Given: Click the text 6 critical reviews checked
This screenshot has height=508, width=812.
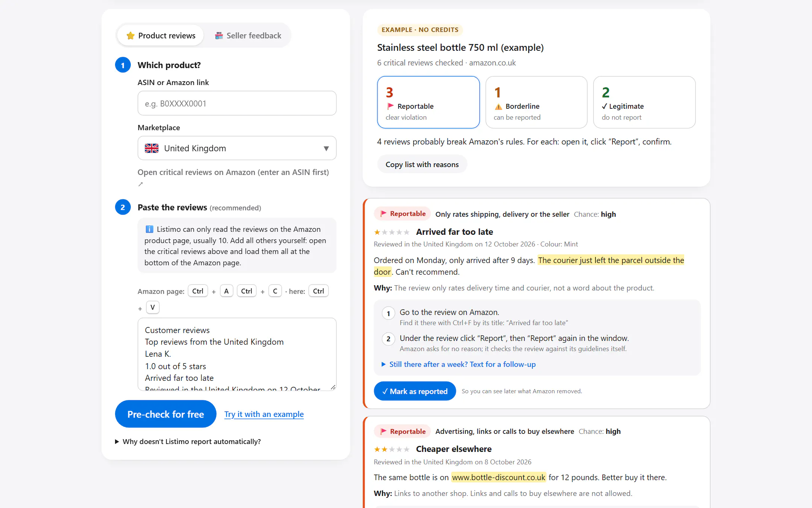Looking at the screenshot, I should coord(420,62).
